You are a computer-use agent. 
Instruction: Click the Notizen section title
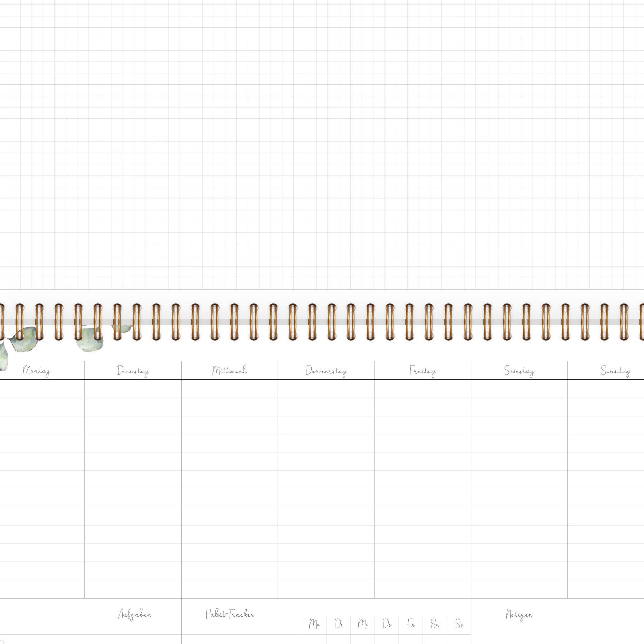pos(519,615)
